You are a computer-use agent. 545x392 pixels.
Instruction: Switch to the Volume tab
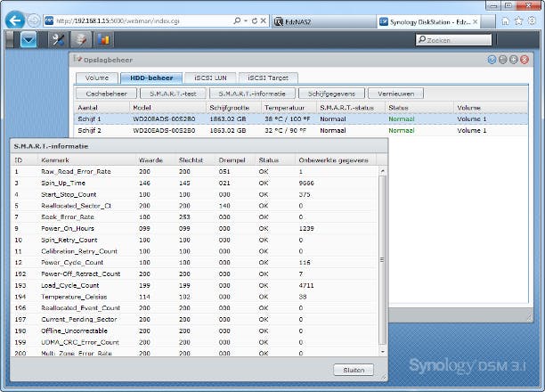point(96,78)
